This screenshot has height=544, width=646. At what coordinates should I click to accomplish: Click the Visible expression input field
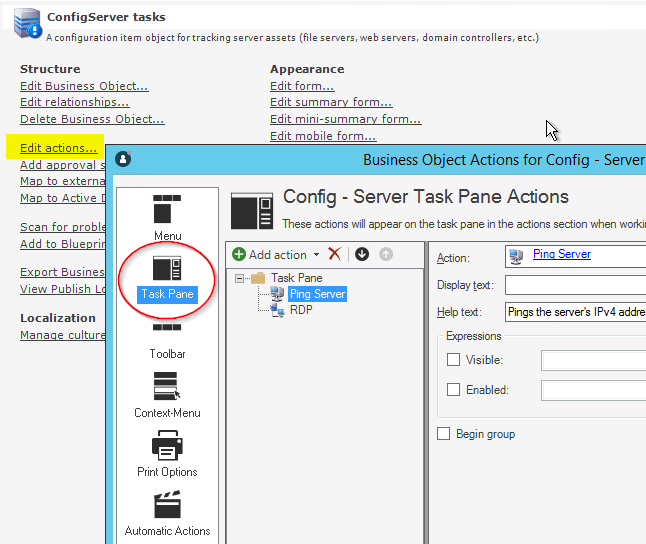pos(594,360)
